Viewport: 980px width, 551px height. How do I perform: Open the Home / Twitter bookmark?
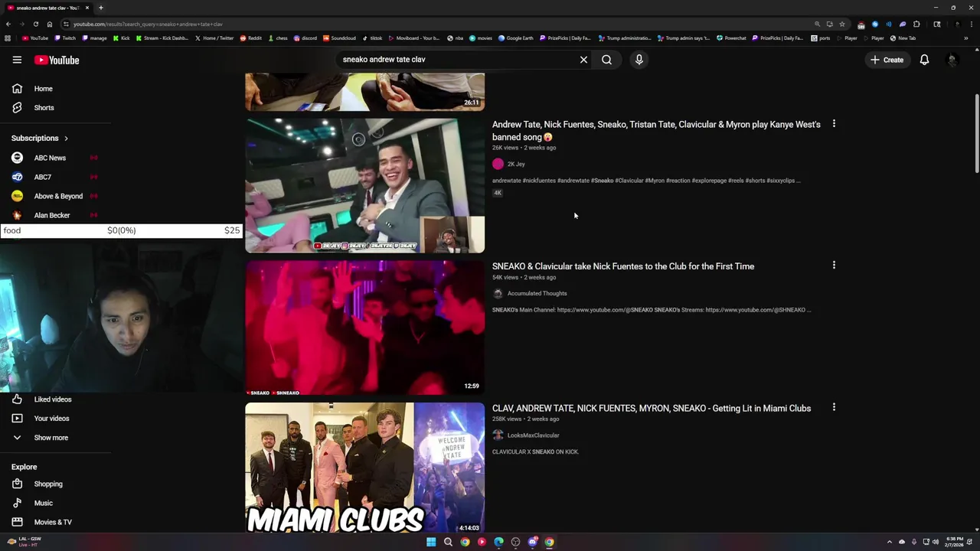coord(214,38)
